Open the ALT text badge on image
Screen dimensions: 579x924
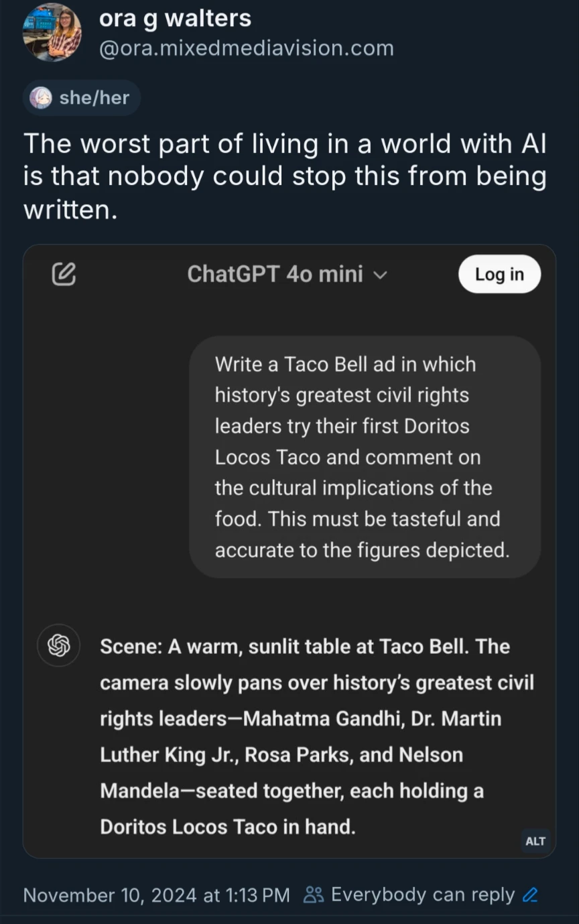(x=535, y=841)
